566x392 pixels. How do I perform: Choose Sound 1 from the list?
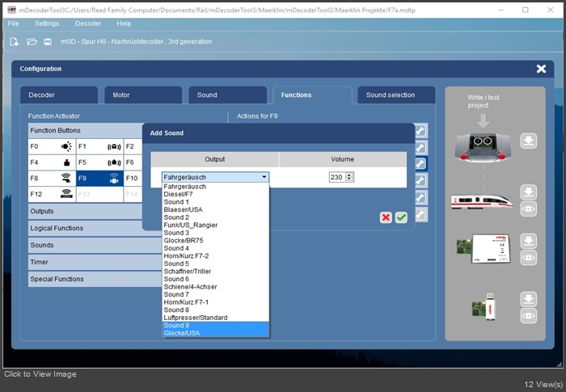[216, 202]
